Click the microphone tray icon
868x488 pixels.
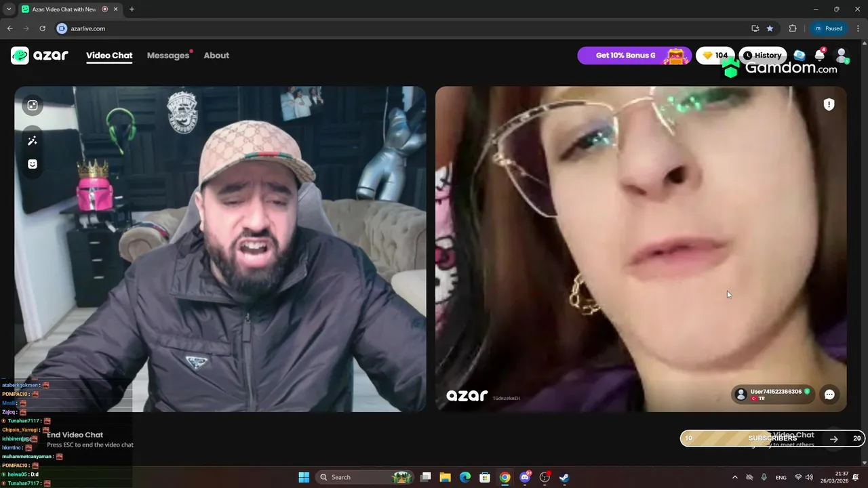764,477
